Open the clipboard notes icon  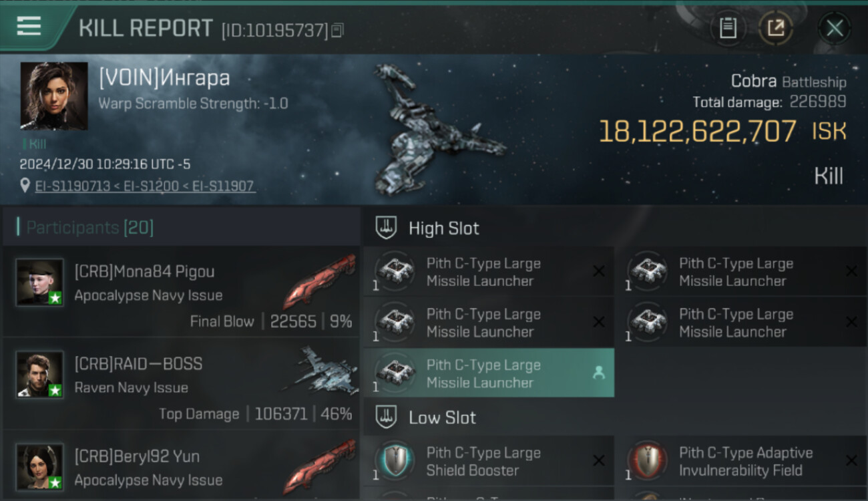728,28
